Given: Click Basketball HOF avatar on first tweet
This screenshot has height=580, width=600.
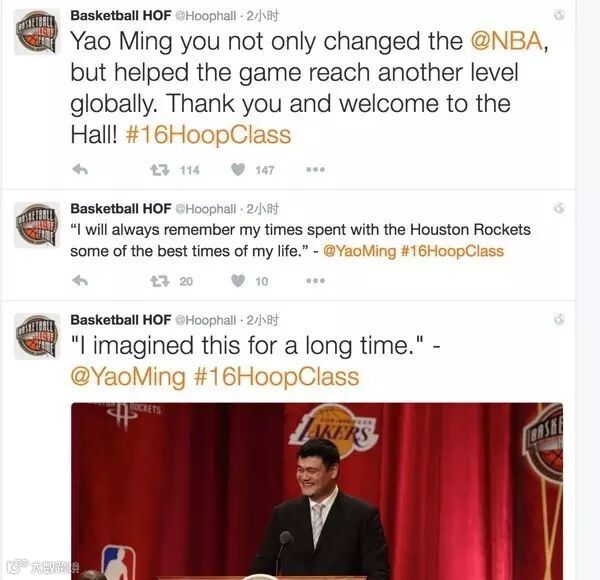Looking at the screenshot, I should [x=37, y=32].
